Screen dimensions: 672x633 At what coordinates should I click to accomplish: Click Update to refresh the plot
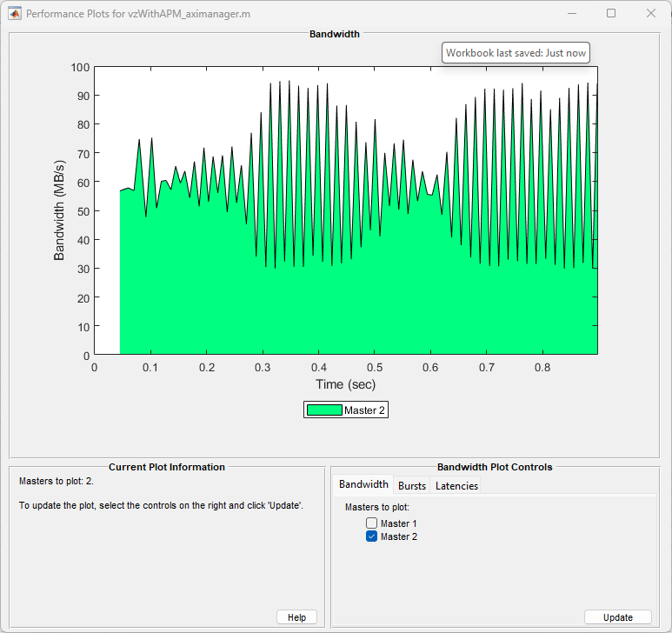[617, 617]
